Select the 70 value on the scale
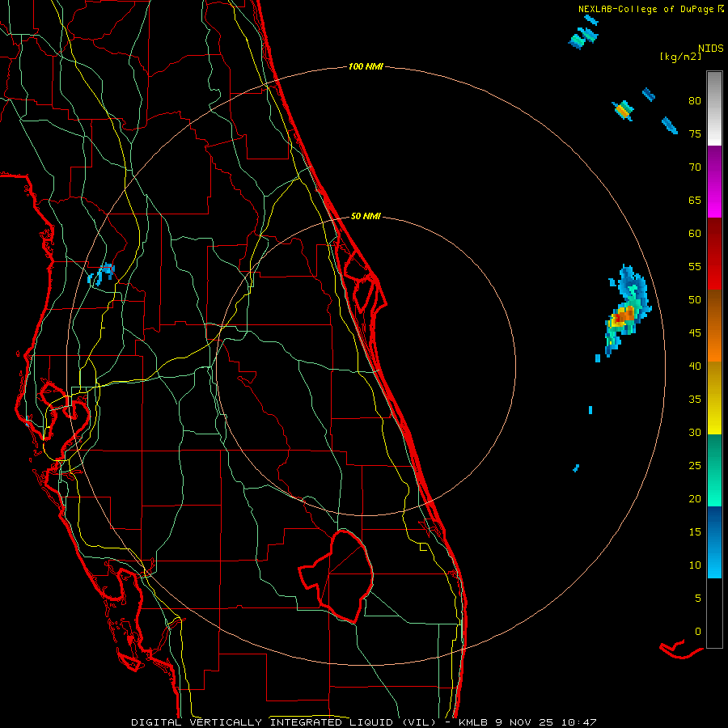728x728 pixels. 695,167
